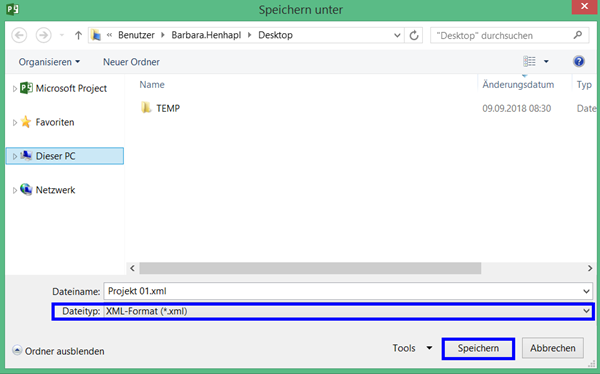Image resolution: width=600 pixels, height=374 pixels.
Task: Click Desktop in the address path
Action: coord(275,35)
